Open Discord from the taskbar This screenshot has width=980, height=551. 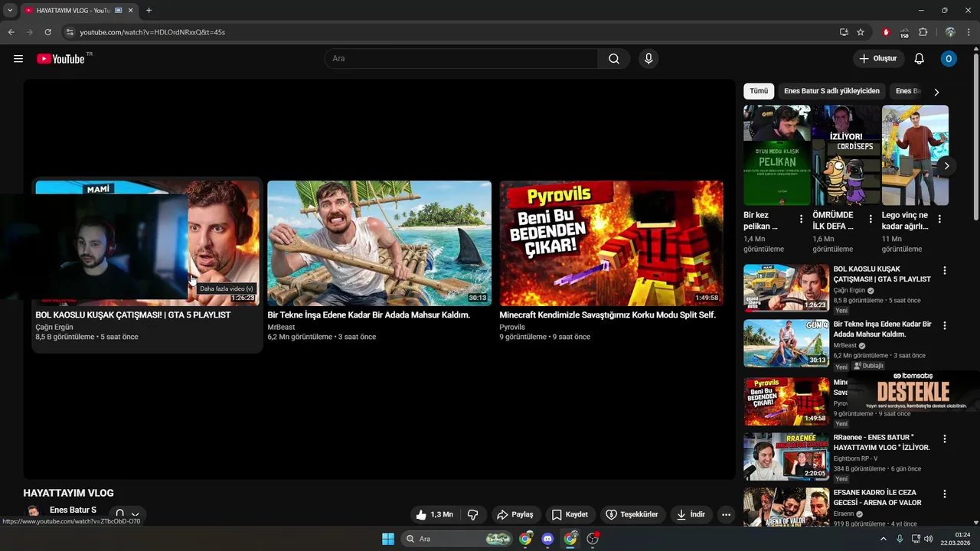click(547, 539)
